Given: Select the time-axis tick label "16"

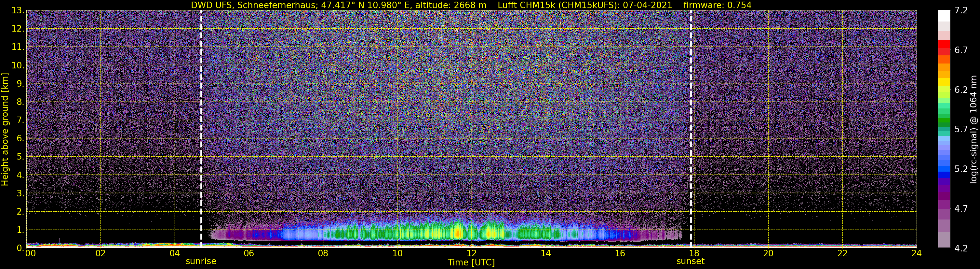Looking at the screenshot, I should [620, 253].
